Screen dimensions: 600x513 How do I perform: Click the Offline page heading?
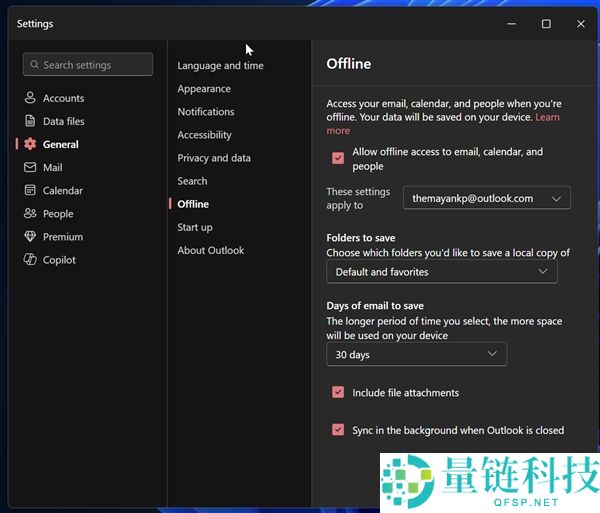349,64
